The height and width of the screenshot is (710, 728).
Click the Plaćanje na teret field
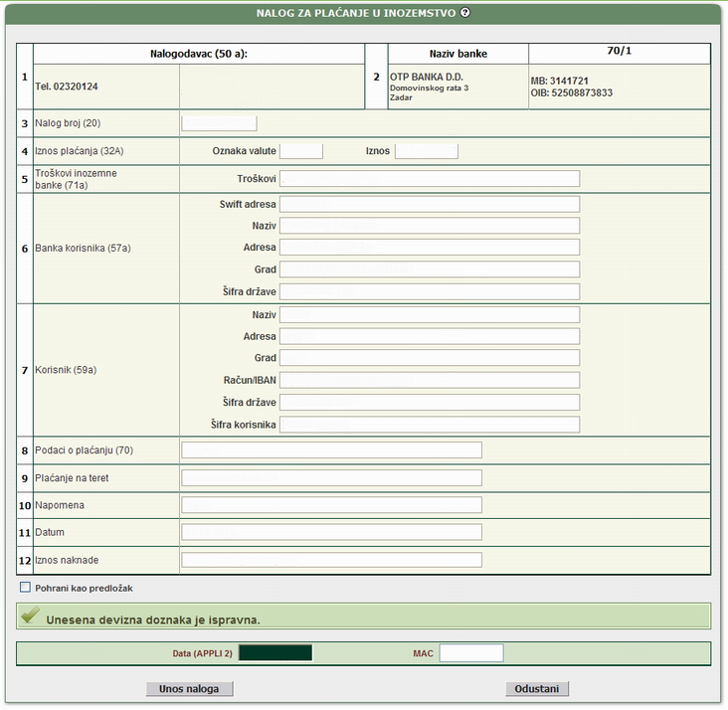point(331,477)
